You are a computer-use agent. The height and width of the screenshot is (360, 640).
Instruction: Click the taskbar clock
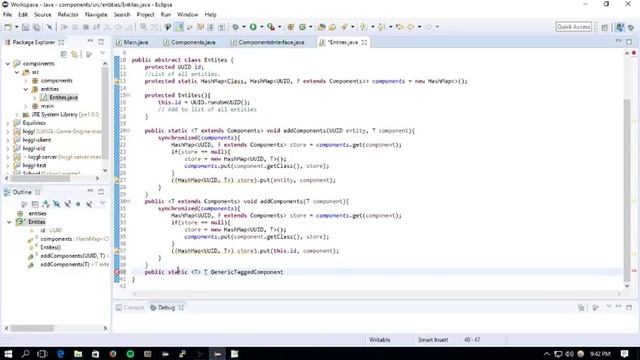600,353
